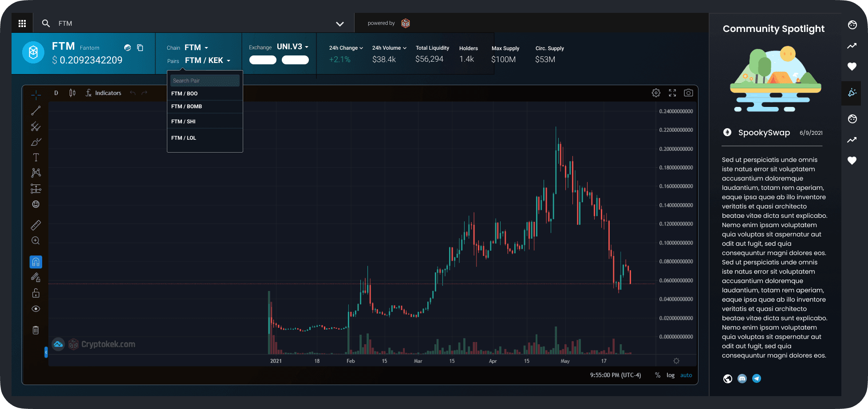
Task: Expand the FTM search dropdown chevron
Action: pos(339,24)
